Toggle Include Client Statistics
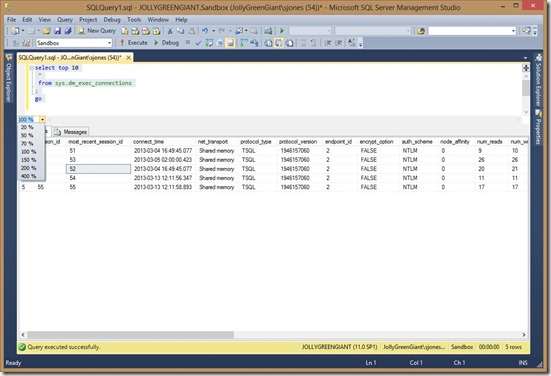This screenshot has width=551, height=376. [254, 43]
